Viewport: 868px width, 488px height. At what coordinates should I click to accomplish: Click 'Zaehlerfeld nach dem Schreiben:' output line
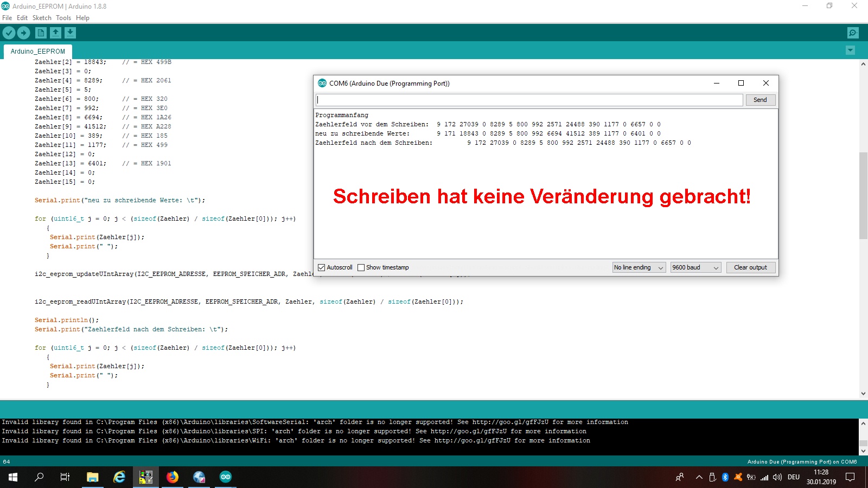(374, 143)
